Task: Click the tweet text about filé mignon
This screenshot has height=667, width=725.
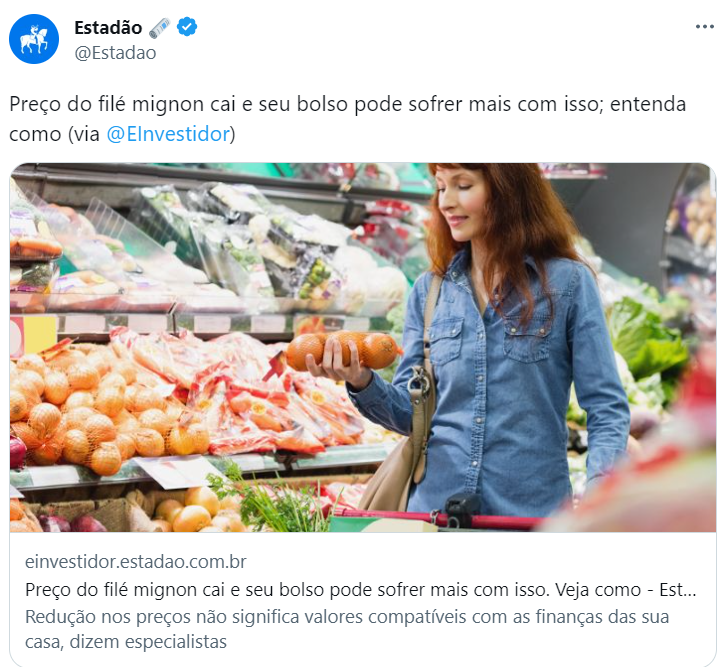Action: pyautogui.click(x=347, y=119)
